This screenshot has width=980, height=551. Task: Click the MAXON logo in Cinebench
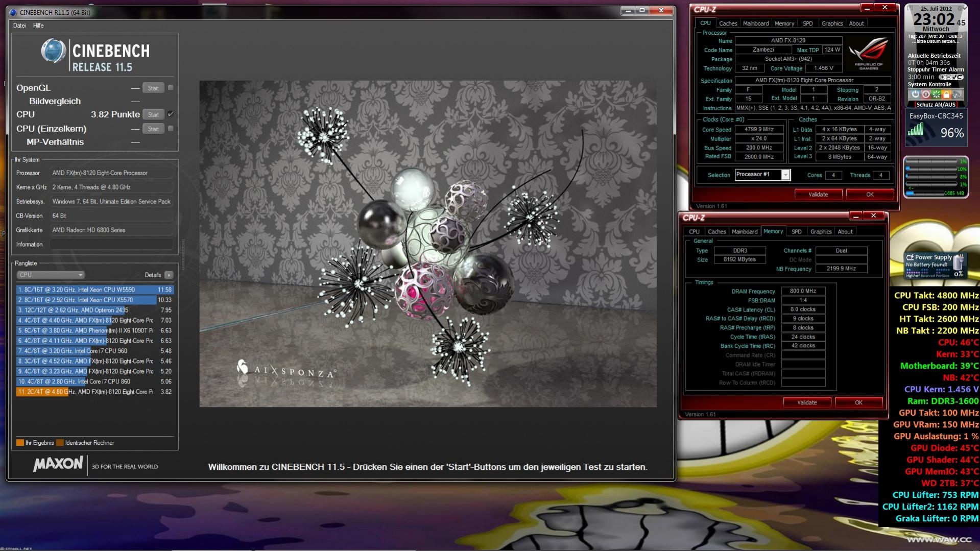click(x=58, y=464)
